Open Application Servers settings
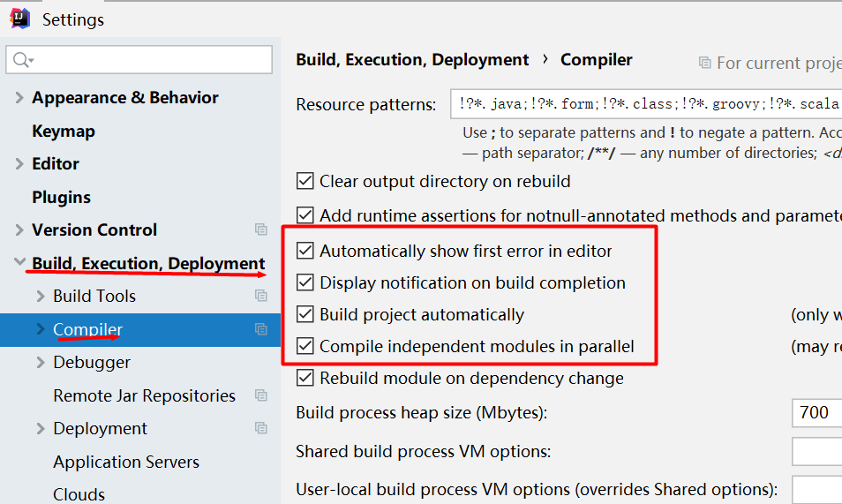 click(x=126, y=463)
